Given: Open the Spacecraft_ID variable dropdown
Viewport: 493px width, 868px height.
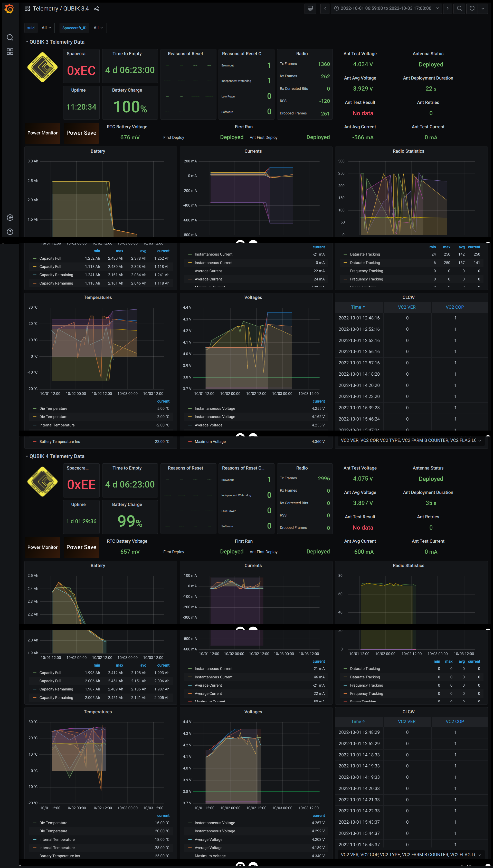Looking at the screenshot, I should [98, 28].
